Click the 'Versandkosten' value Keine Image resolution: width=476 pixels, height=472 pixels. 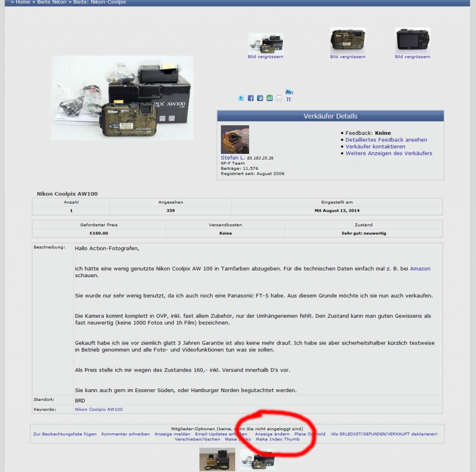click(x=225, y=233)
